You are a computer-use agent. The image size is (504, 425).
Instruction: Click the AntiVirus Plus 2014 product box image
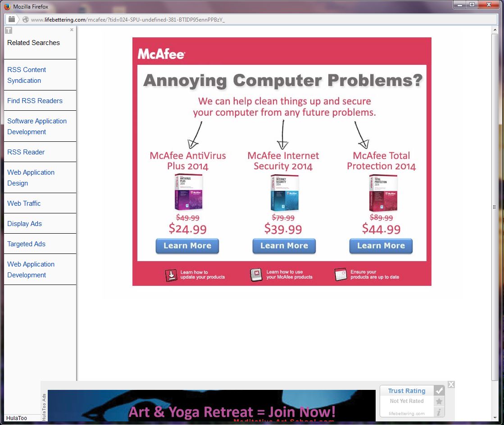(188, 192)
